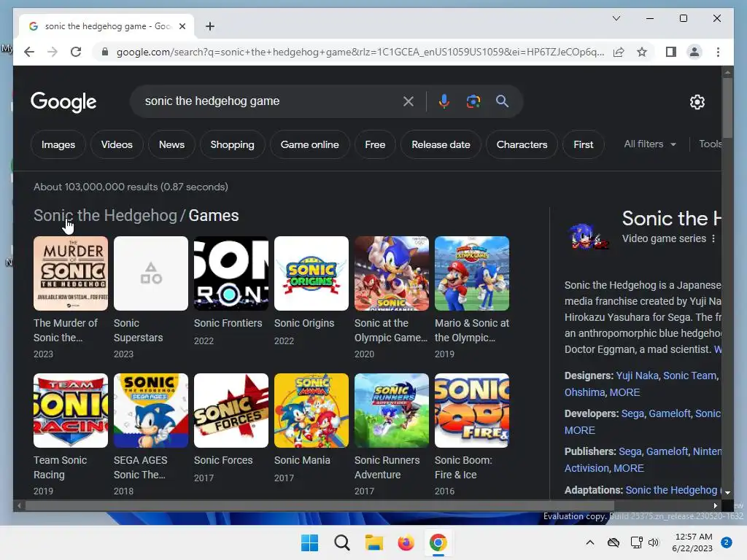Open Sonic Superstars placeholder thumbnail
Screen dimensions: 747x560
150,273
